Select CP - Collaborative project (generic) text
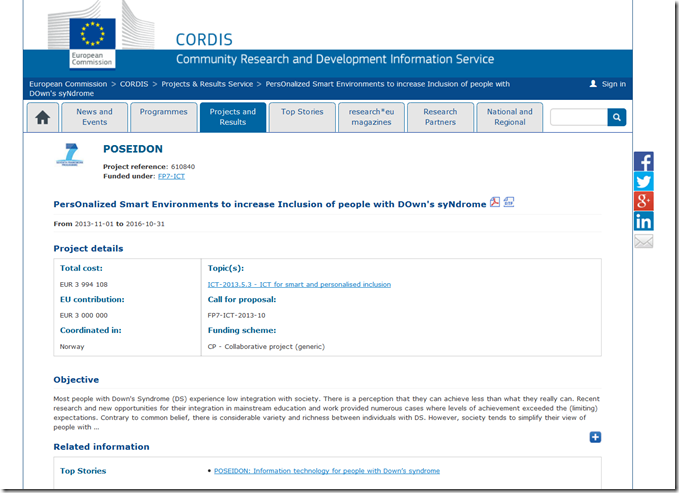This screenshot has width=679, height=493. [266, 347]
